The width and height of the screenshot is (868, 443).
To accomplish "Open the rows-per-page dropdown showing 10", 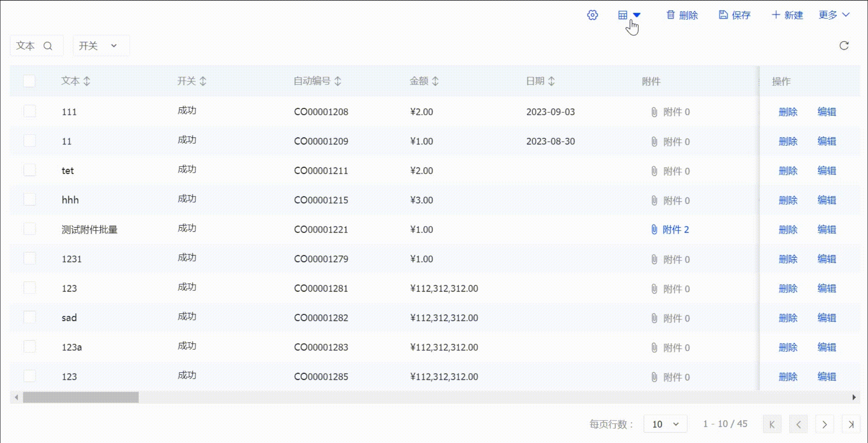I will (x=665, y=424).
